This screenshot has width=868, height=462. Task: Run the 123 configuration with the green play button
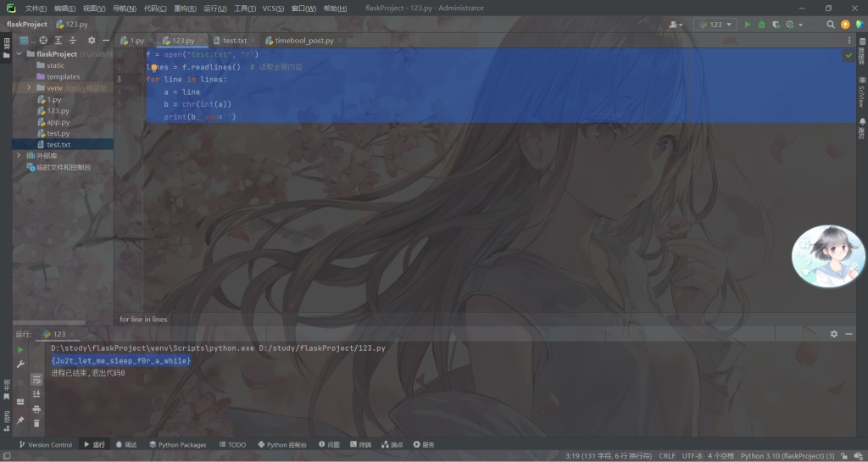(x=747, y=25)
